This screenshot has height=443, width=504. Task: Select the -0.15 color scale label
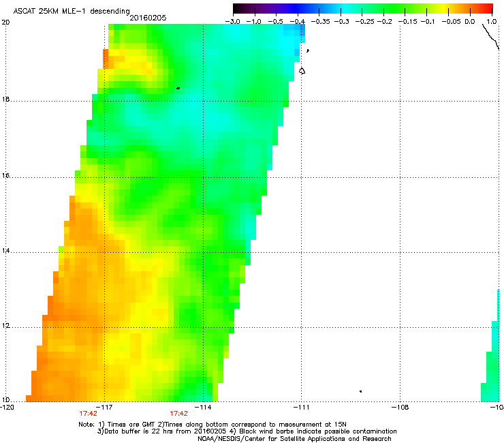coord(407,22)
